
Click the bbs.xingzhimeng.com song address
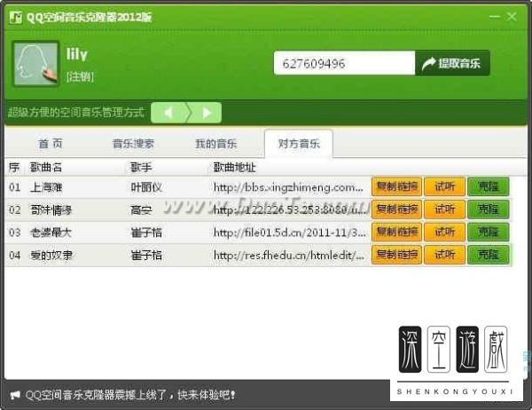(288, 187)
